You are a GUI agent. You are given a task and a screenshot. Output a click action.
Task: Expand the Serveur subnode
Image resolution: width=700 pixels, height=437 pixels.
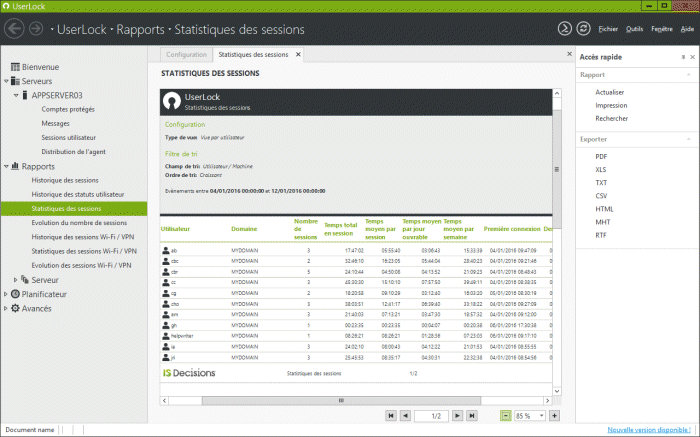16,280
